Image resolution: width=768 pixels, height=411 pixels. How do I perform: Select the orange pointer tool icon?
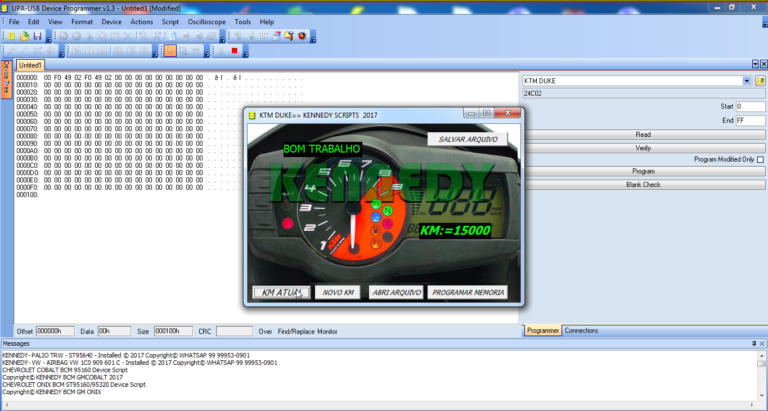pos(170,51)
